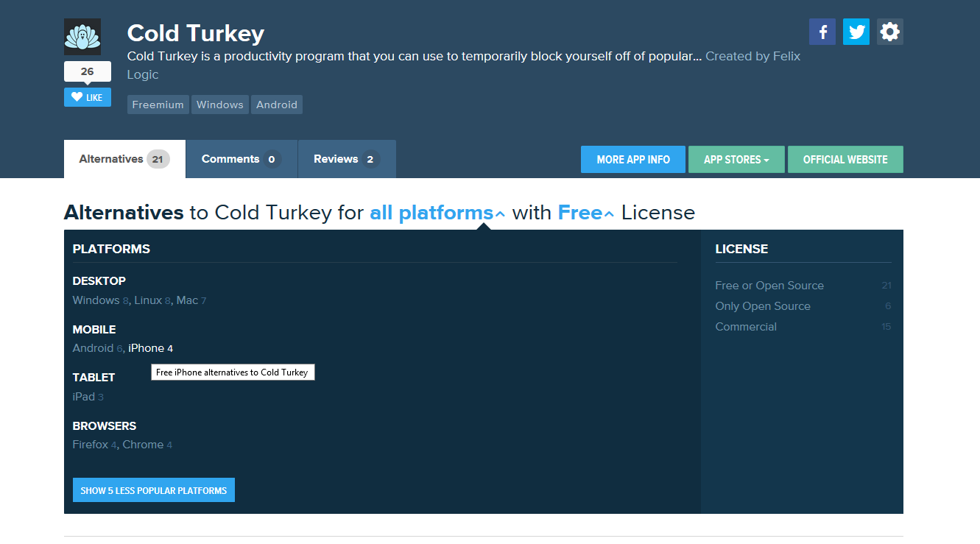
Task: Switch to the Comments tab
Action: [242, 159]
